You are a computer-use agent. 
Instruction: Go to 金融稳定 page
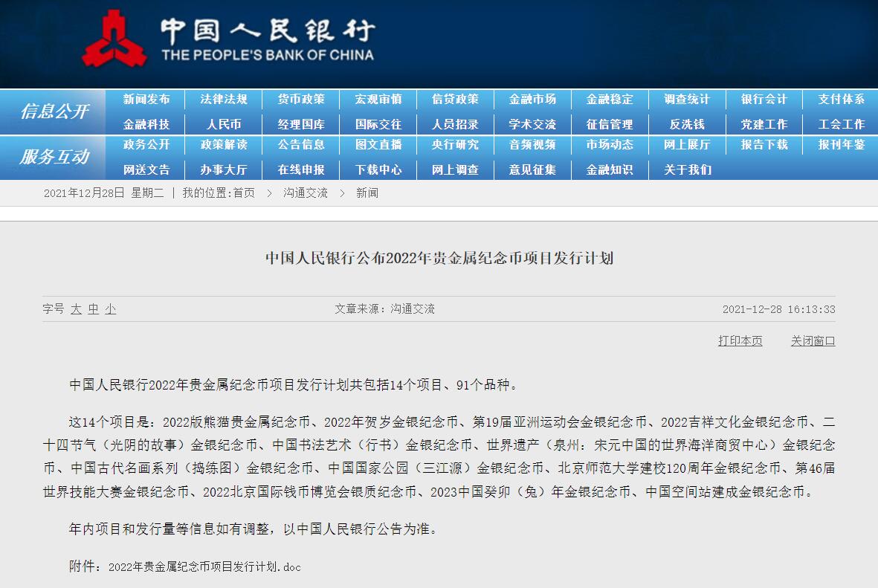(610, 99)
